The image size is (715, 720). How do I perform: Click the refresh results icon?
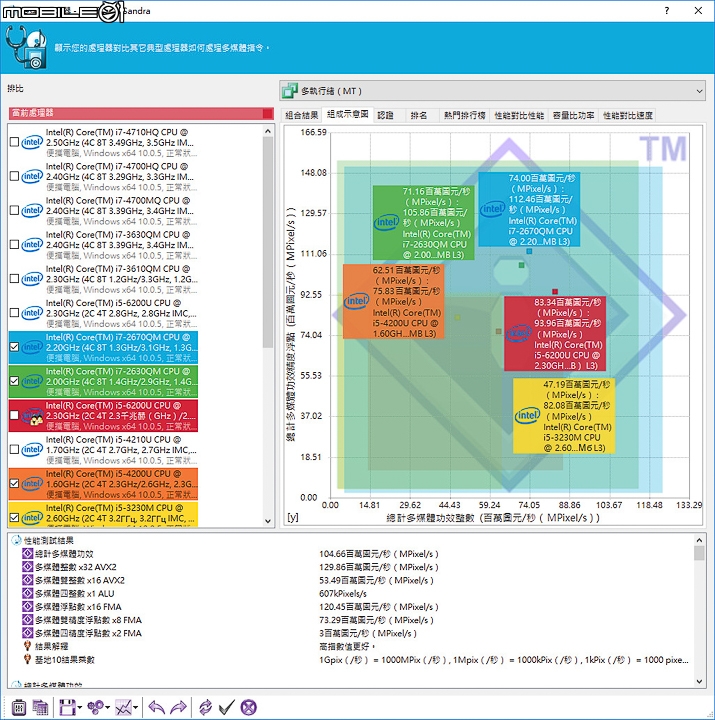(205, 707)
